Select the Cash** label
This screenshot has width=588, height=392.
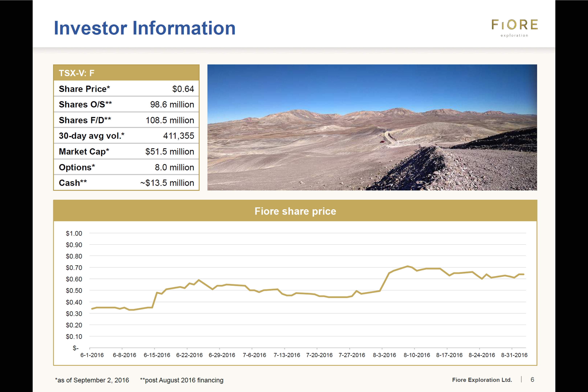coord(73,183)
